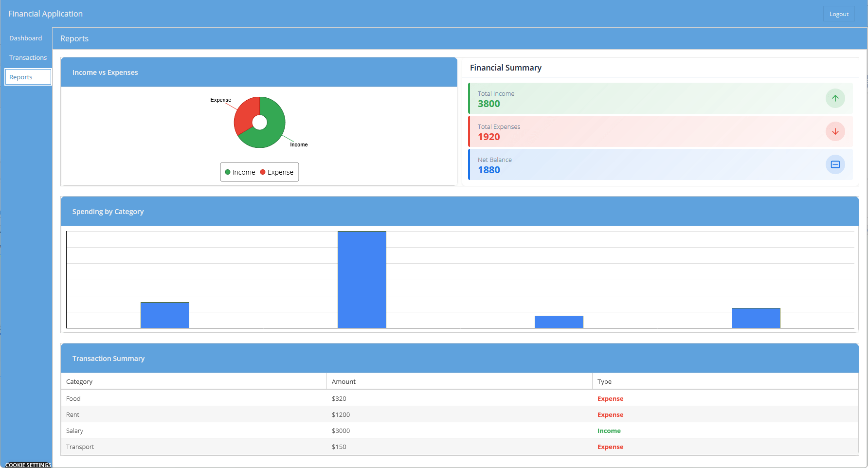Click the first bar in Spending chart
Viewport: 868px width, 468px height.
(165, 315)
